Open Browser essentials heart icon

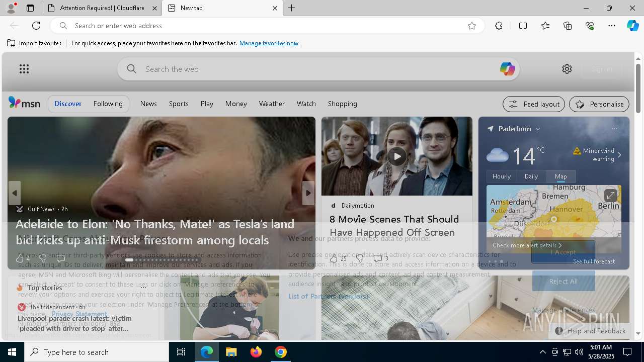(590, 26)
